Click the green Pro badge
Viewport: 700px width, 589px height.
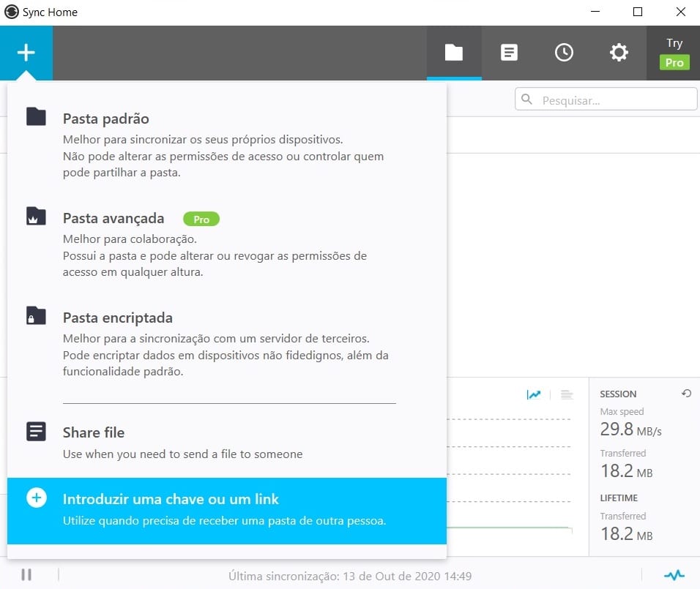coord(201,219)
